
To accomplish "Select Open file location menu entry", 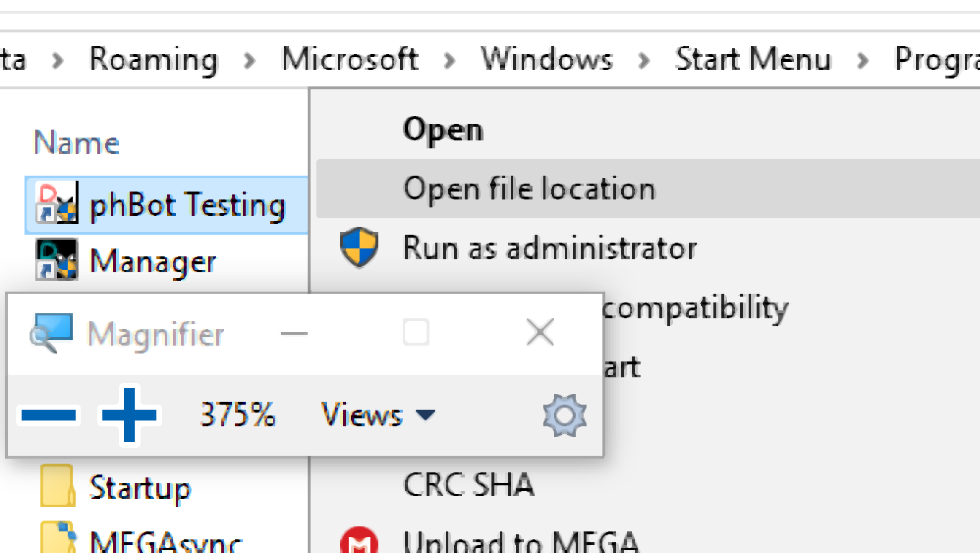I will tap(529, 189).
